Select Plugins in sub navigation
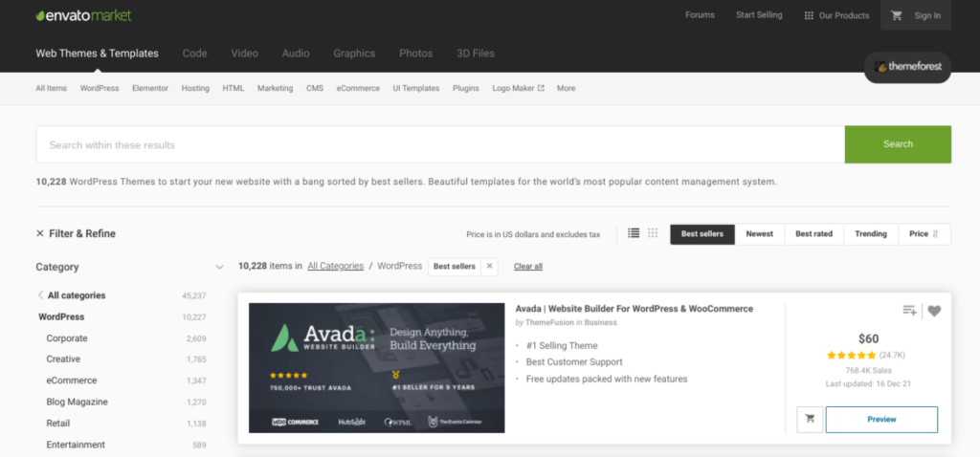 466,88
